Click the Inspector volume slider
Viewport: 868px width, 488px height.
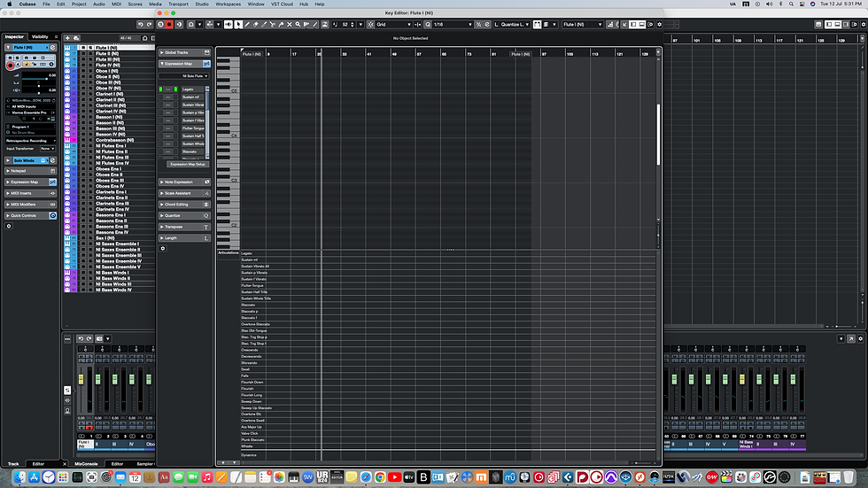click(37, 79)
